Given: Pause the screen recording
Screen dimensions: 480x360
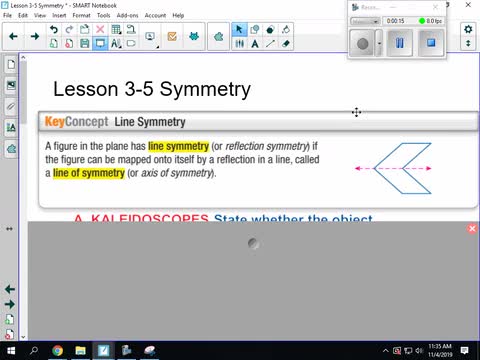Looking at the screenshot, I should tap(399, 43).
